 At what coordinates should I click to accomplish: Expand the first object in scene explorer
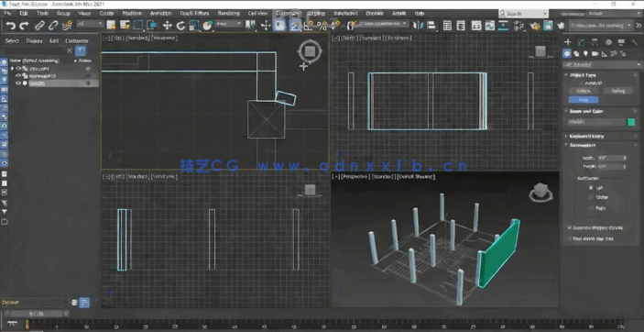pyautogui.click(x=12, y=69)
